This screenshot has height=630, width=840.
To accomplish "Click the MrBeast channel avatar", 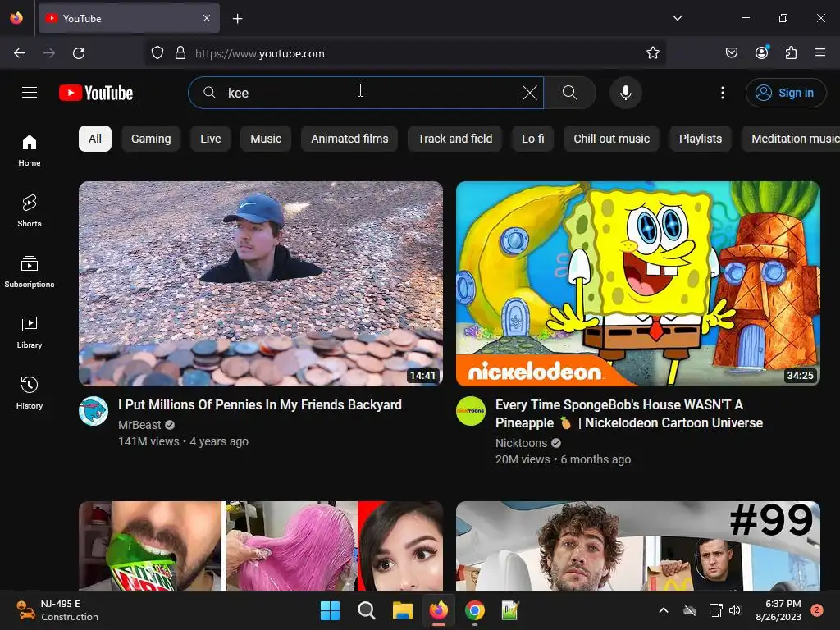I will 94,411.
